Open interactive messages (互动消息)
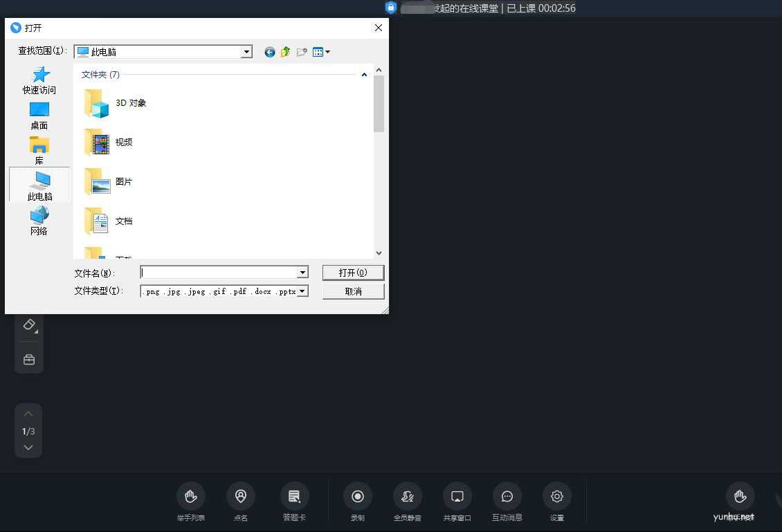This screenshot has height=532, width=782. 507,497
